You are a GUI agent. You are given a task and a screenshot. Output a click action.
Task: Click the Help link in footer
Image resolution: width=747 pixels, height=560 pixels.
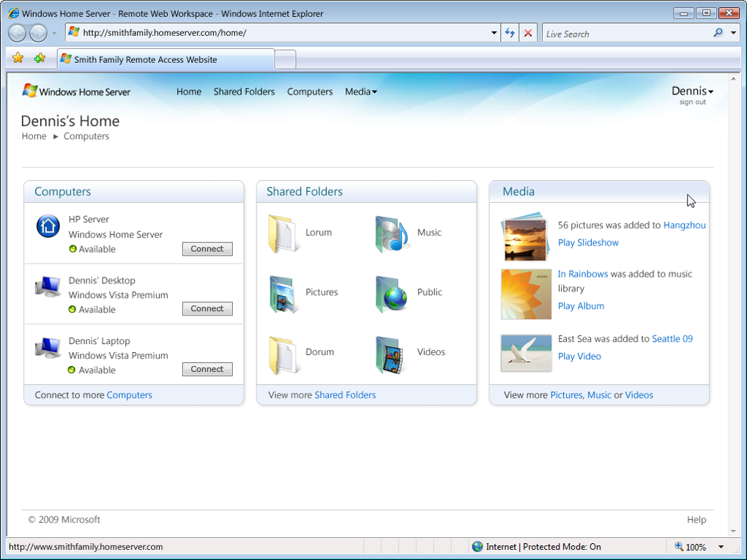(x=696, y=520)
